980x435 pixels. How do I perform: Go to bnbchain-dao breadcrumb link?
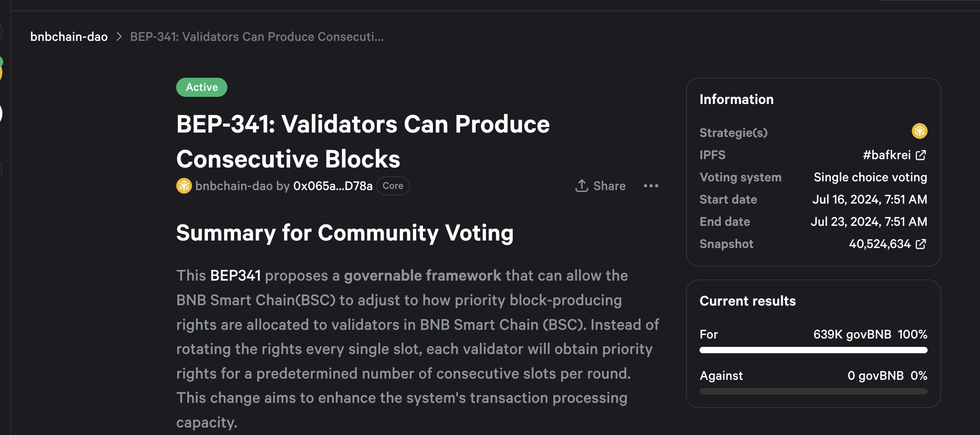click(x=69, y=37)
